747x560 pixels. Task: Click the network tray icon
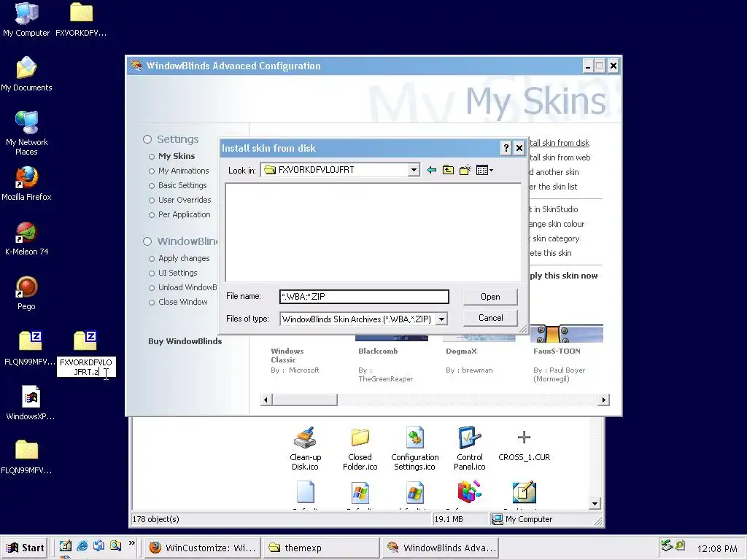pyautogui.click(x=667, y=545)
